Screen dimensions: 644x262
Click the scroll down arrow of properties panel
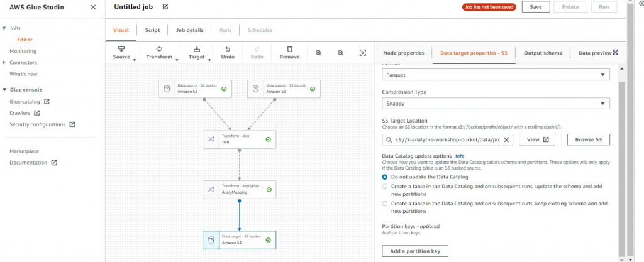pyautogui.click(x=621, y=259)
